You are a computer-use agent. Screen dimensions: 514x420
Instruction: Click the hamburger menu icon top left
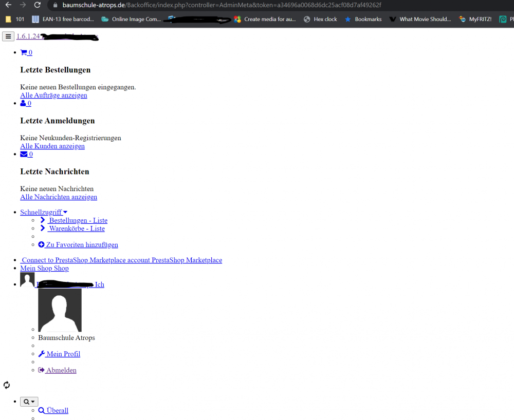click(x=8, y=36)
